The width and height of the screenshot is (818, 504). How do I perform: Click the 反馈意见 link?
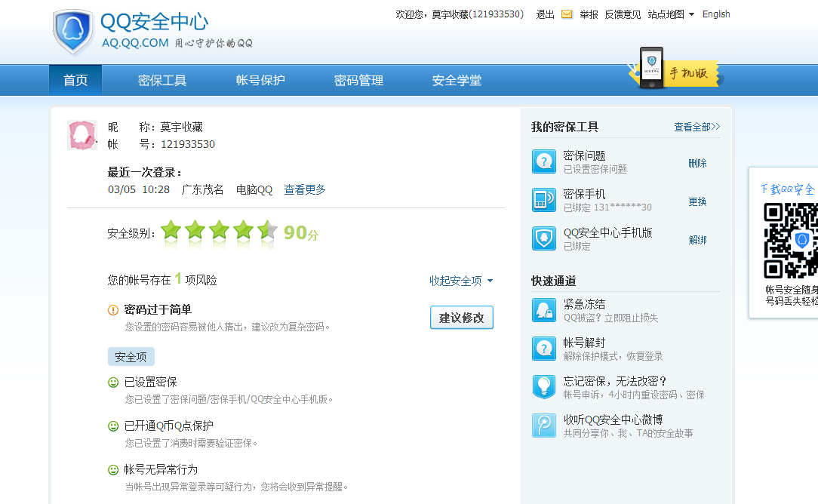[x=623, y=14]
